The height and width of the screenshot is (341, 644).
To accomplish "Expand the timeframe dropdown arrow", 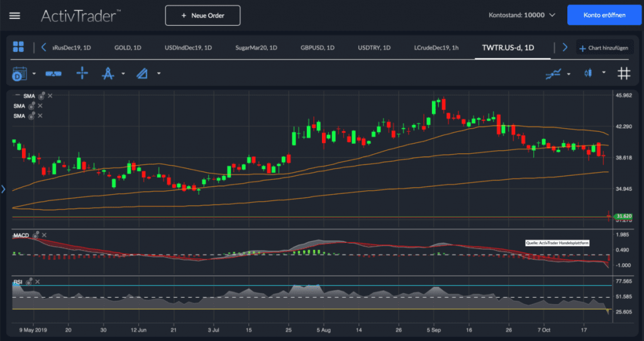I will pos(34,74).
